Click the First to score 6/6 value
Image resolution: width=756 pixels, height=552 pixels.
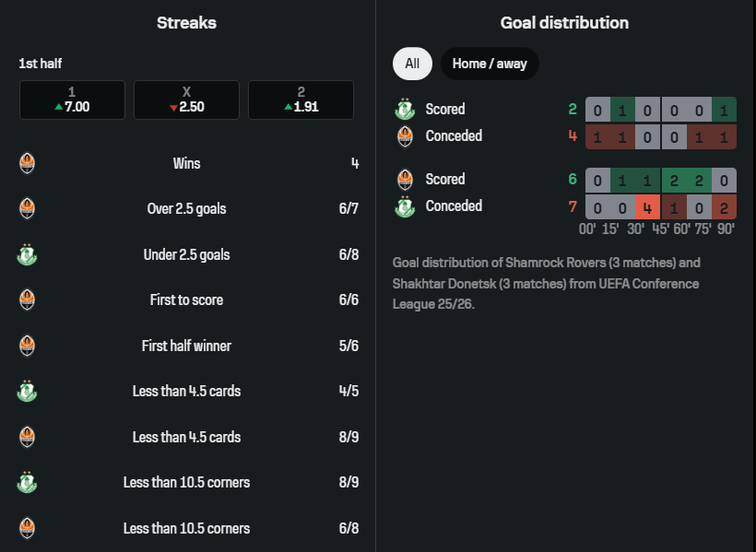coord(348,300)
